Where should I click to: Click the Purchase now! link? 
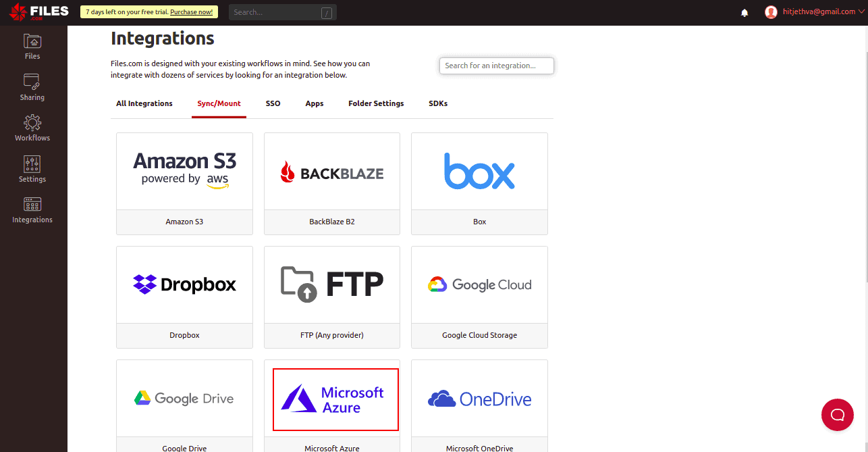191,12
